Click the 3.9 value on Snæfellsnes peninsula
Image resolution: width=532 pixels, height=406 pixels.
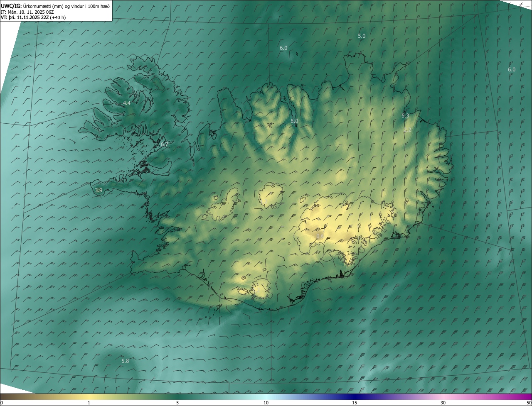(99, 191)
